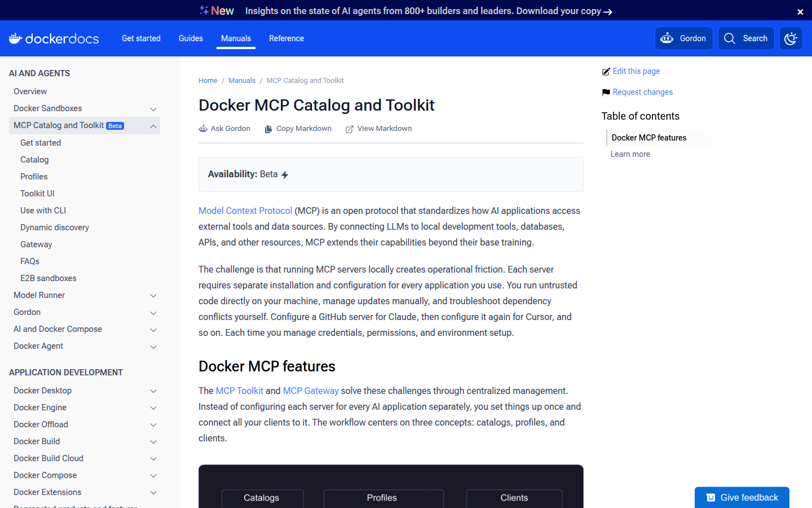The height and width of the screenshot is (508, 812).
Task: Open the FAQs sidebar page
Action: (30, 261)
